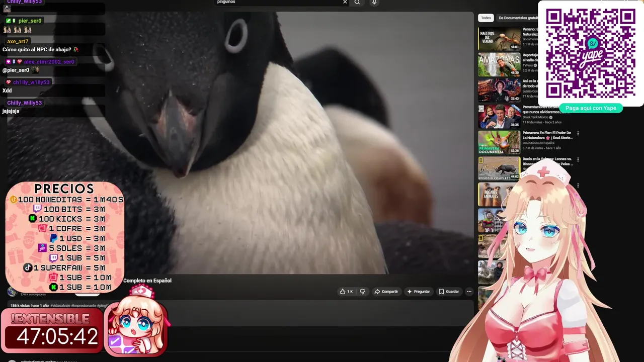This screenshot has height=362, width=644.
Task: Click title 'Primavera En Flor: El Poder De La Naturaleza'
Action: click(x=547, y=135)
